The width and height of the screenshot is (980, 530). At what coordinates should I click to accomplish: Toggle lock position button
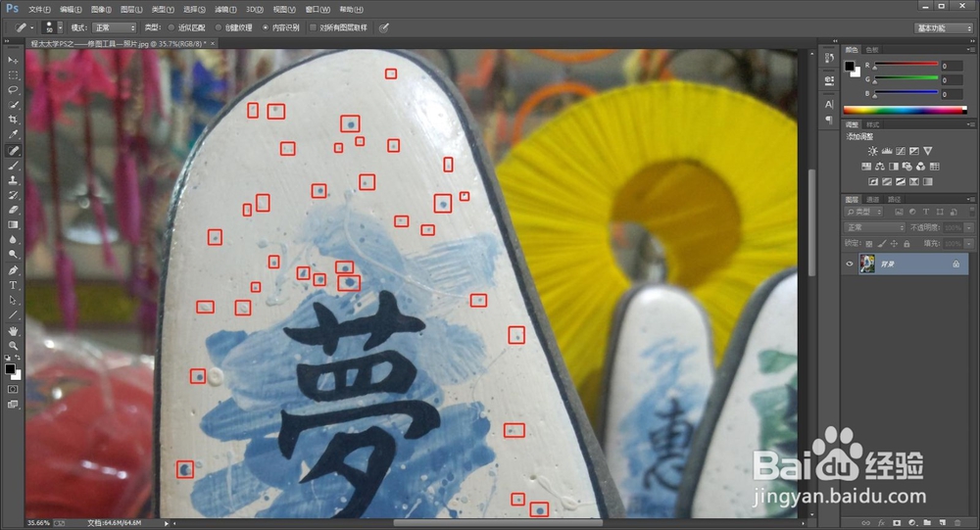895,243
